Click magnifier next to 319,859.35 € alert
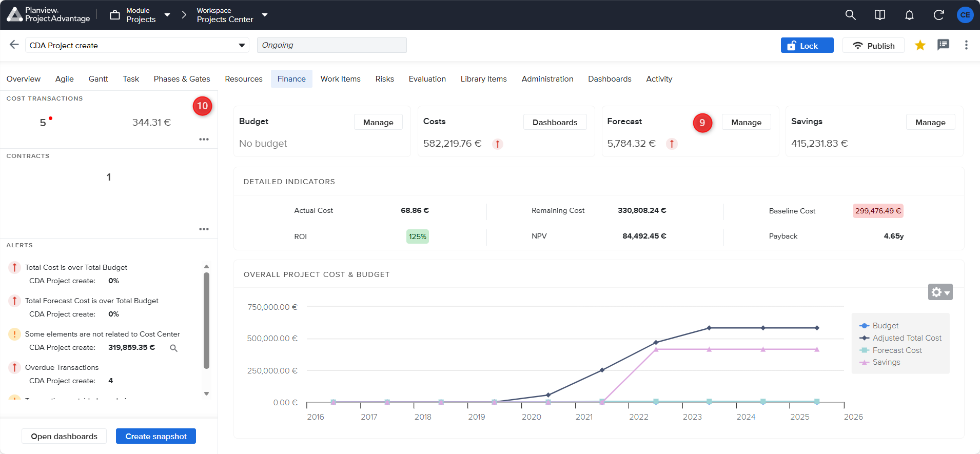 tap(173, 348)
